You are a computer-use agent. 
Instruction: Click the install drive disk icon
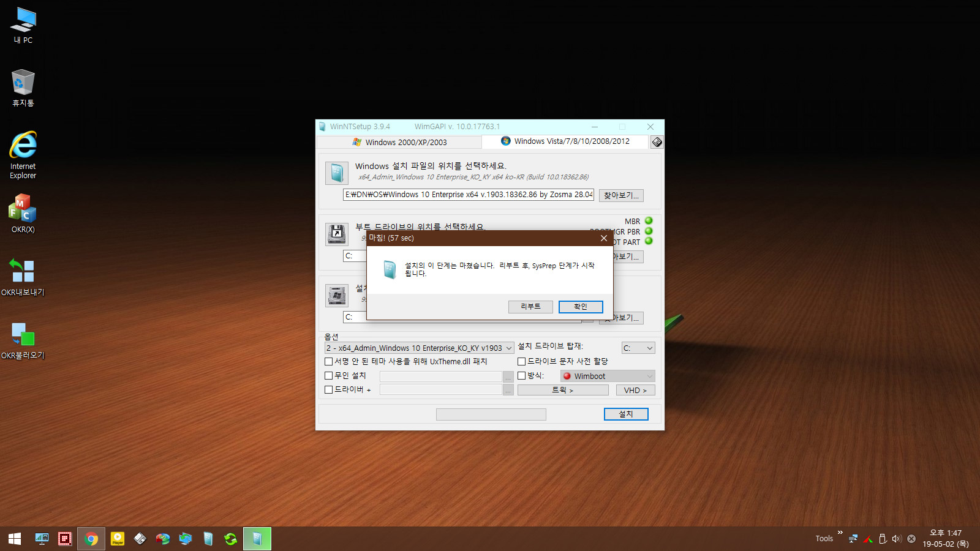point(337,296)
